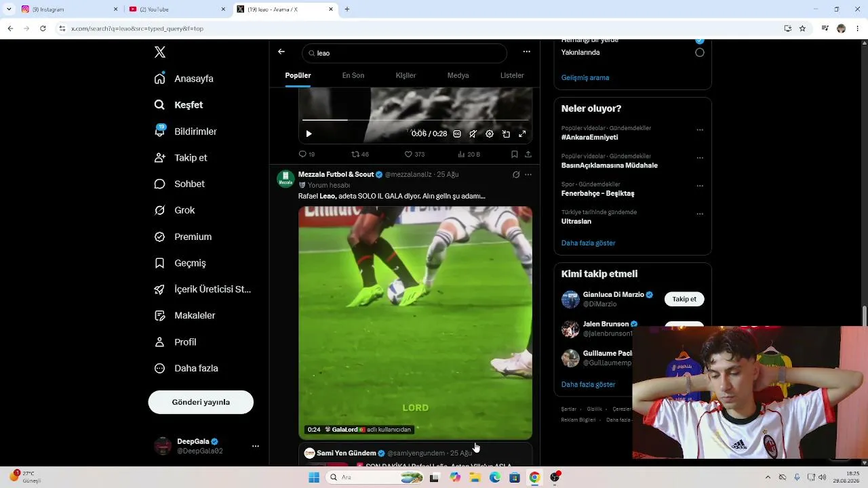The image size is (868, 488).
Task: Select the Yakınlarında radio option
Action: (700, 52)
